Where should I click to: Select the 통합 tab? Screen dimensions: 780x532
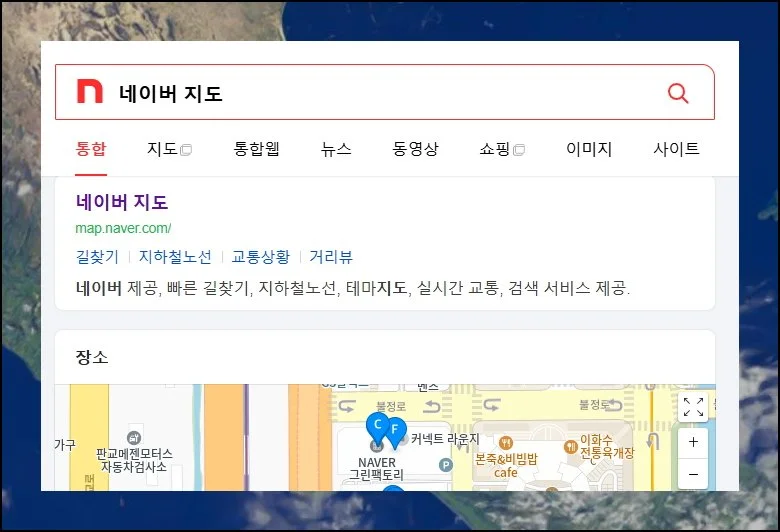(x=91, y=149)
